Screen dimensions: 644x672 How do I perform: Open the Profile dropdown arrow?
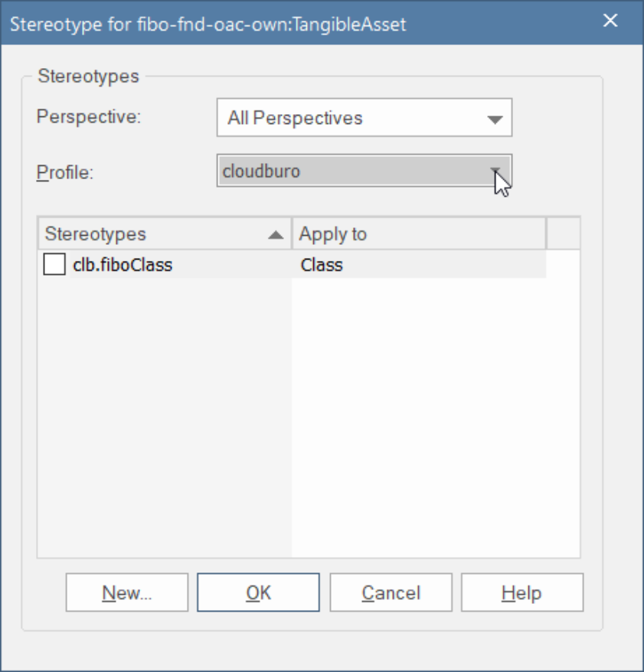click(x=495, y=171)
